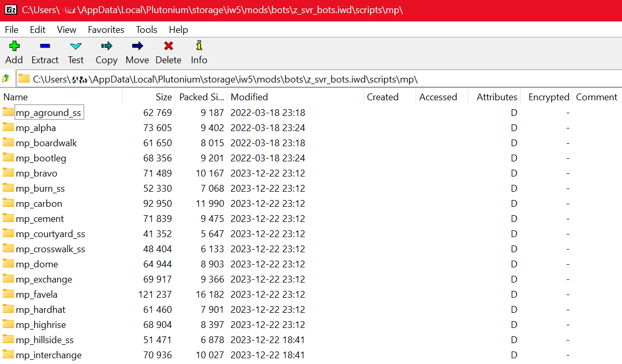Click packed size value 5 647

click(x=212, y=234)
